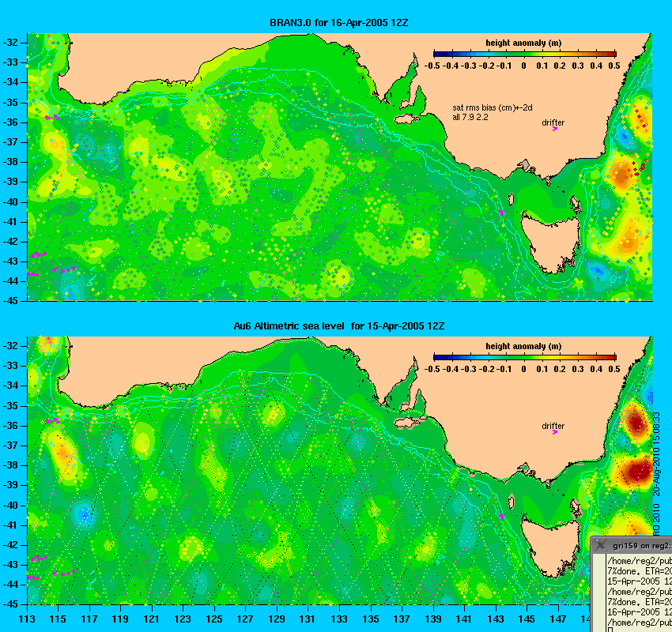Click the '0.5' tick on the BRAN3.0 colorbar
This screenshot has width=672, height=632.
614,66
